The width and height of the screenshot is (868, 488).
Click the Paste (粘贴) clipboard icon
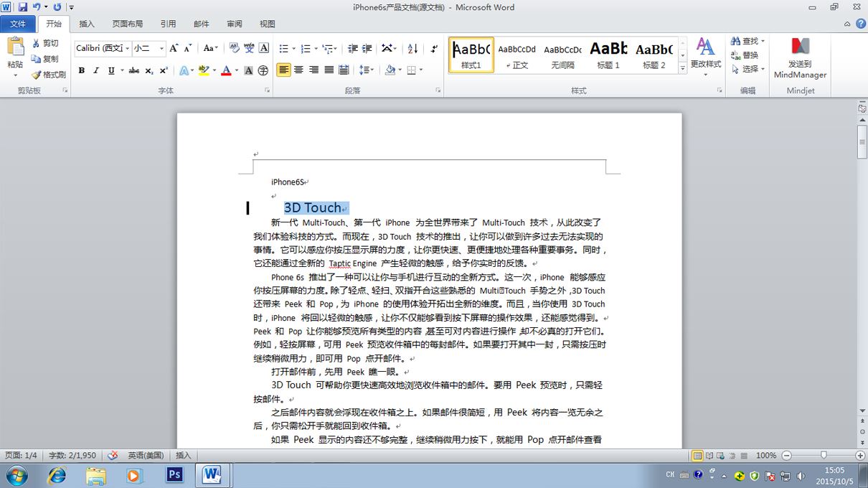pyautogui.click(x=16, y=47)
